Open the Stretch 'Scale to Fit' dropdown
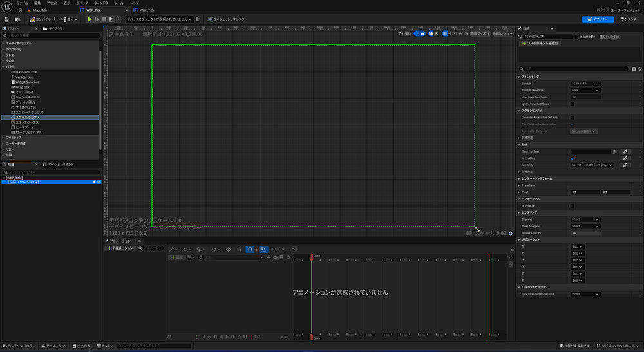 coord(585,84)
